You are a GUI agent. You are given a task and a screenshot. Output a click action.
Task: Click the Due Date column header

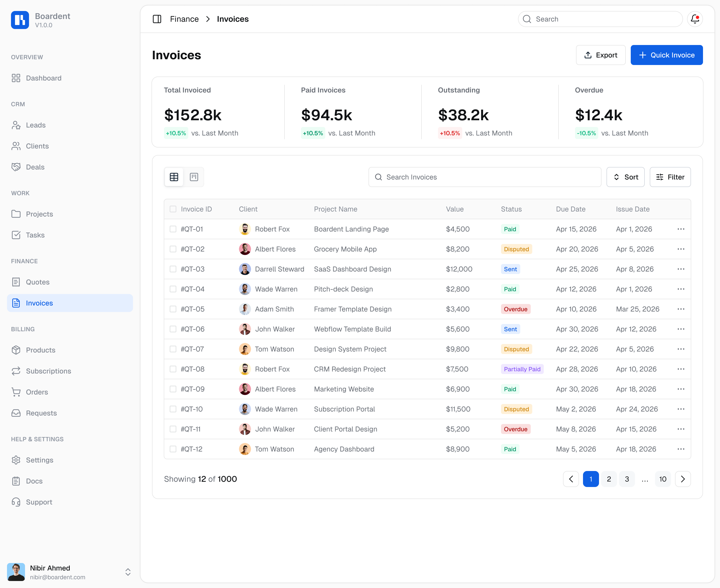pyautogui.click(x=570, y=209)
